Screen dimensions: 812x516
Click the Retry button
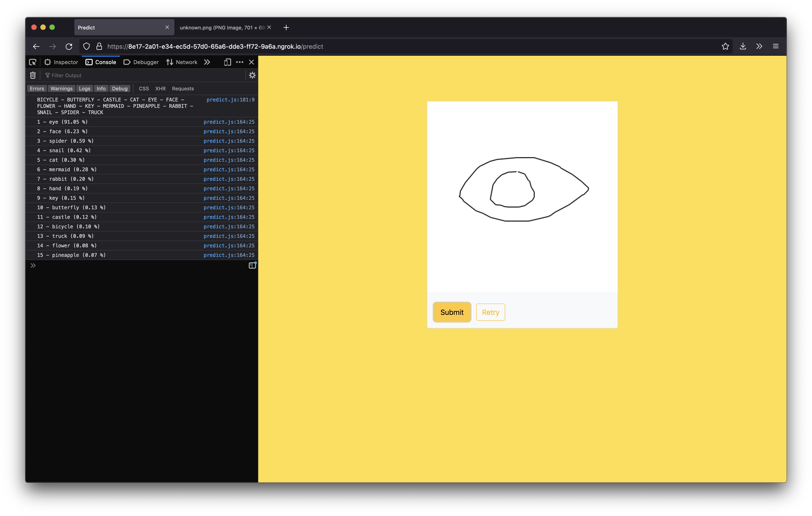tap(490, 312)
